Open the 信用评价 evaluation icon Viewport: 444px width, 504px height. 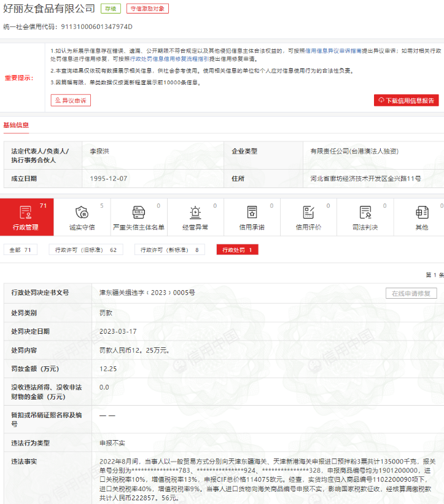[x=308, y=213]
